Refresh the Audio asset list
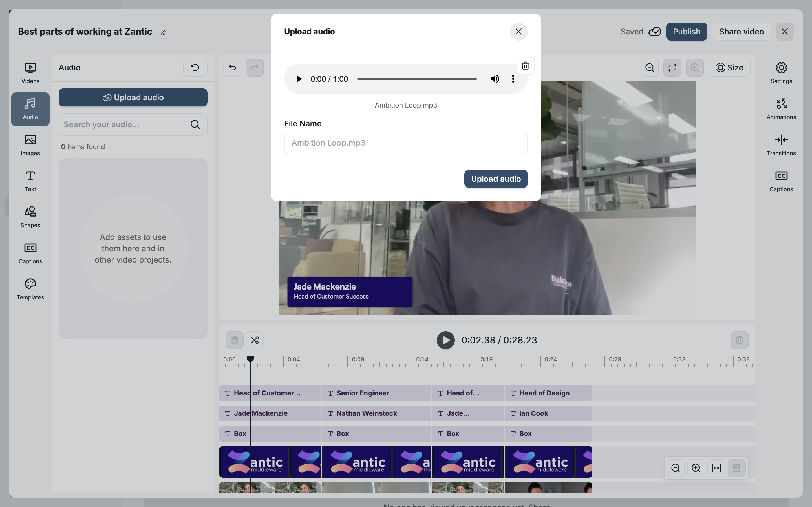This screenshot has width=812, height=507. tap(195, 68)
